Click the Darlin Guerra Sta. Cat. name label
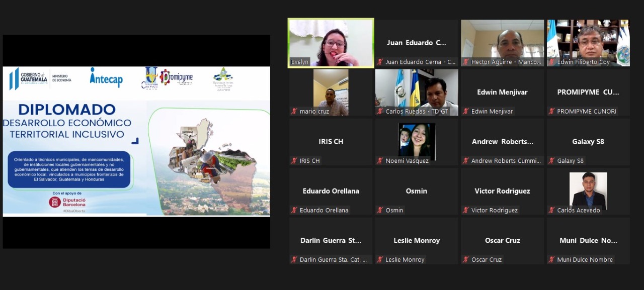Screen dimensions: 644x290 tap(333, 260)
